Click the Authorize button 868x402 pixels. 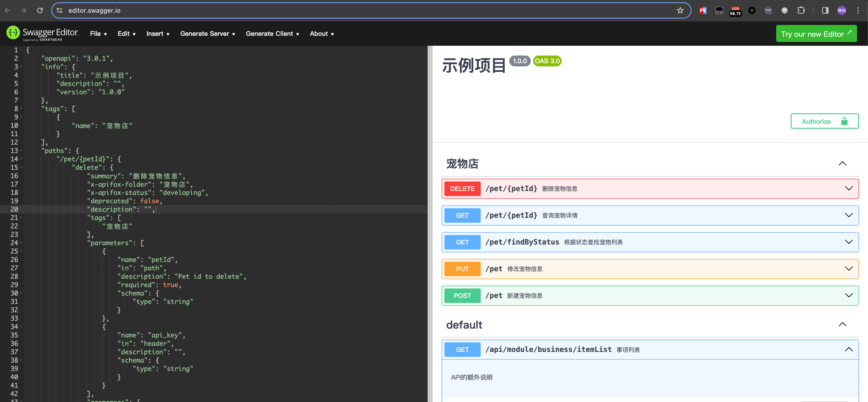824,121
